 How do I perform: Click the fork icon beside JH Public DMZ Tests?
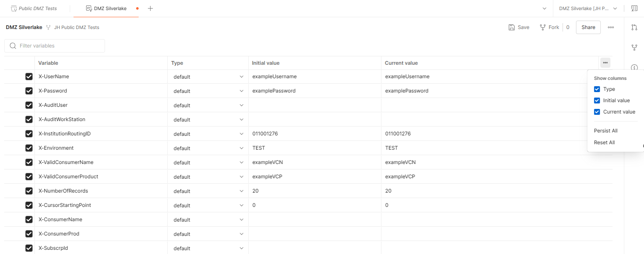tap(48, 27)
